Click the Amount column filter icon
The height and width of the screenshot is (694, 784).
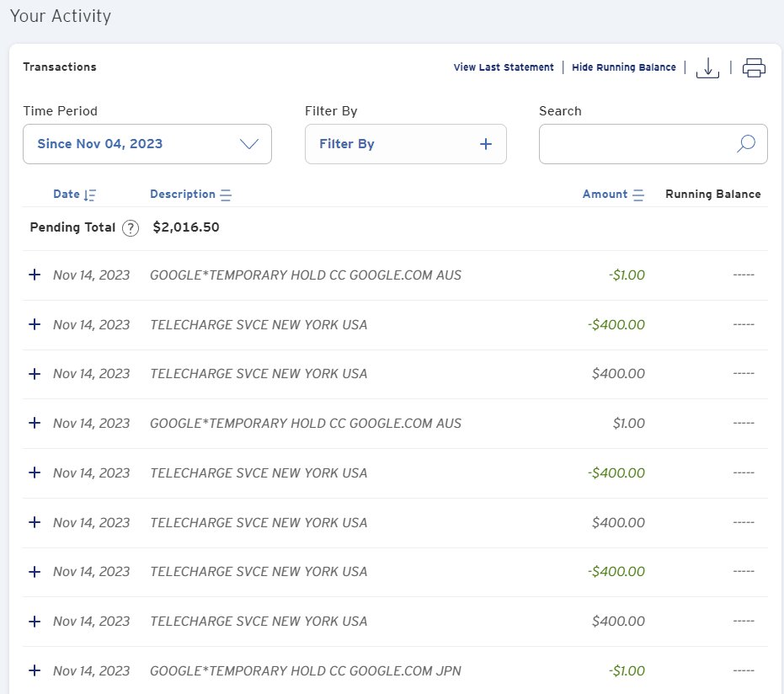638,195
